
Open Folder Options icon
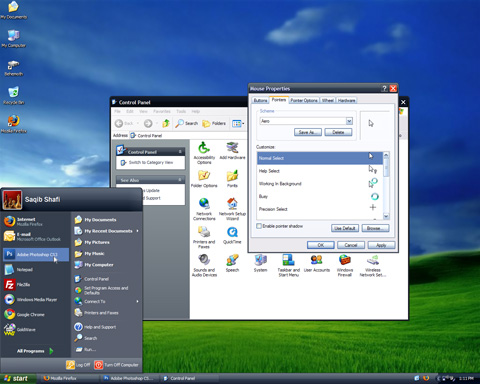point(204,179)
